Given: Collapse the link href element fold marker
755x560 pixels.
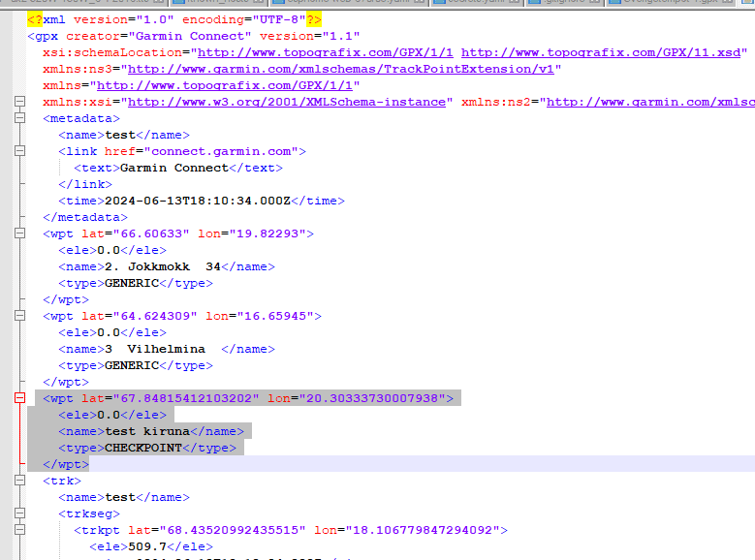Looking at the screenshot, I should pos(19,151).
